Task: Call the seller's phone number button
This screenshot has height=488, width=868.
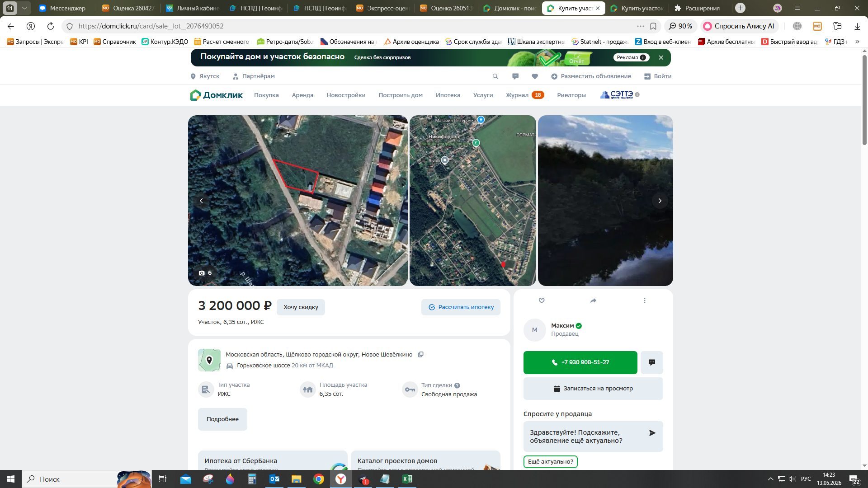Action: click(580, 362)
